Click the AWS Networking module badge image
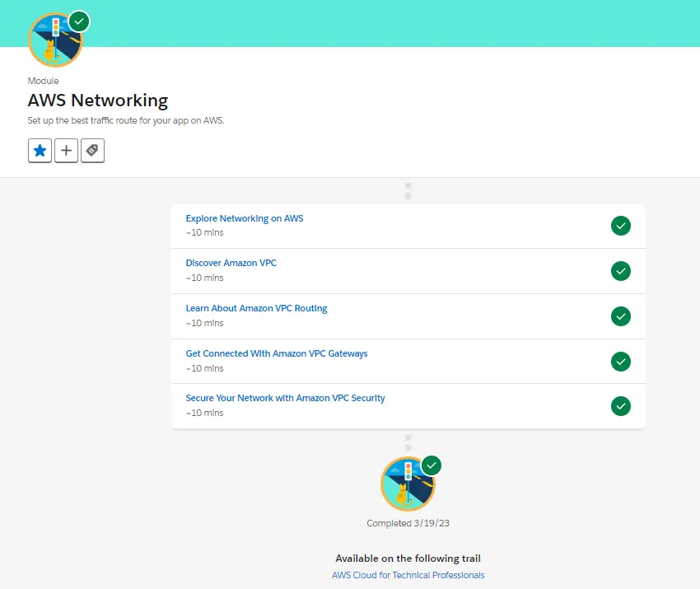The image size is (700, 589). (56, 41)
